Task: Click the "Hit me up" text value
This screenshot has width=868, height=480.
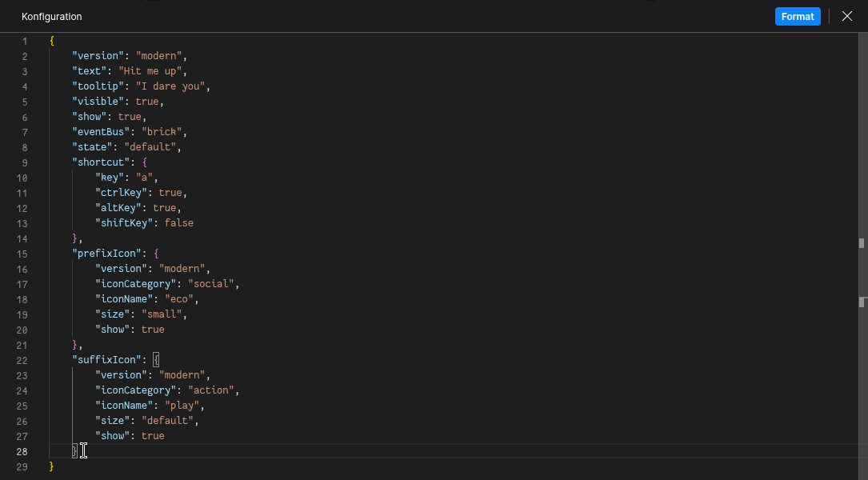Action: coord(152,71)
